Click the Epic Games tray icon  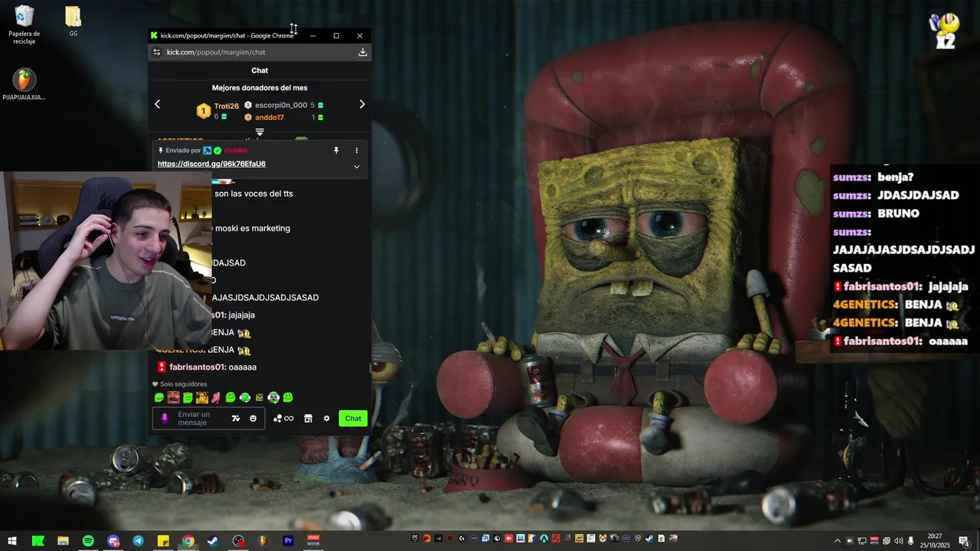415,538
